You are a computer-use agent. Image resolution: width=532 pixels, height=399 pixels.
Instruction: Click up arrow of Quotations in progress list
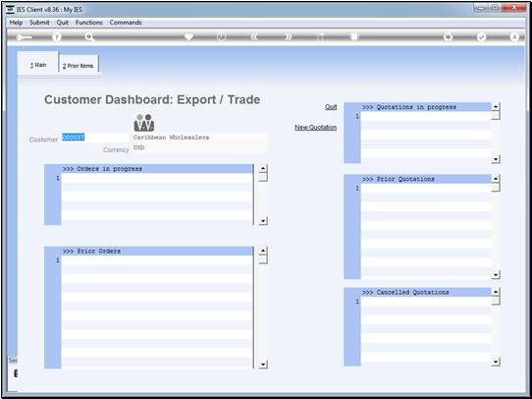click(x=496, y=106)
